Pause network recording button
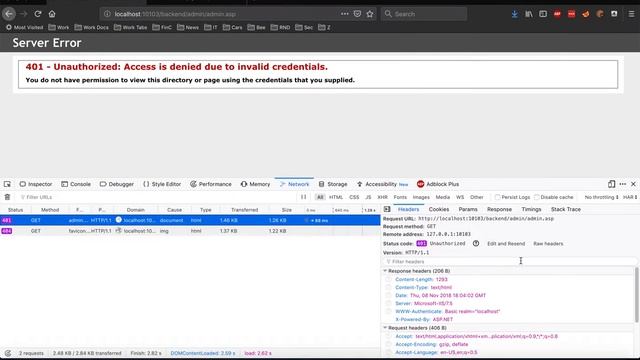Screen dimensions: 640x360 tap(303, 197)
